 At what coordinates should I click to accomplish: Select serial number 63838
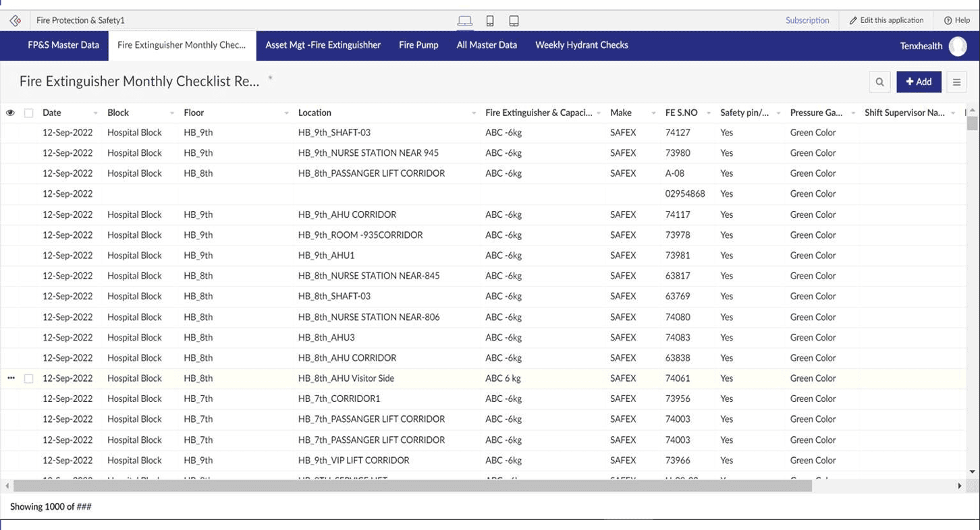pyautogui.click(x=678, y=358)
